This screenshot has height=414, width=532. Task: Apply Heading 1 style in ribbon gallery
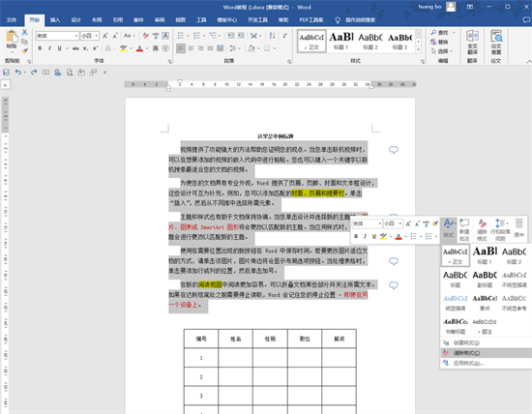(x=341, y=41)
